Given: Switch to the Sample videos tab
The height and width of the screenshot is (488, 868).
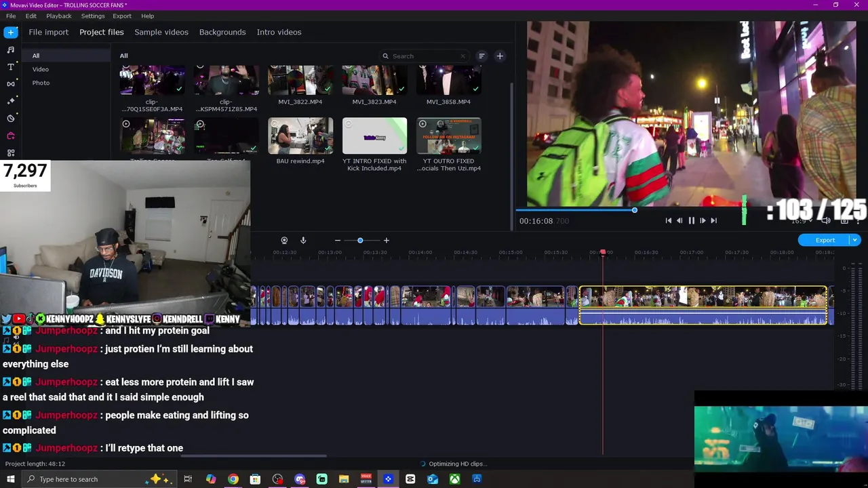Looking at the screenshot, I should pos(161,32).
